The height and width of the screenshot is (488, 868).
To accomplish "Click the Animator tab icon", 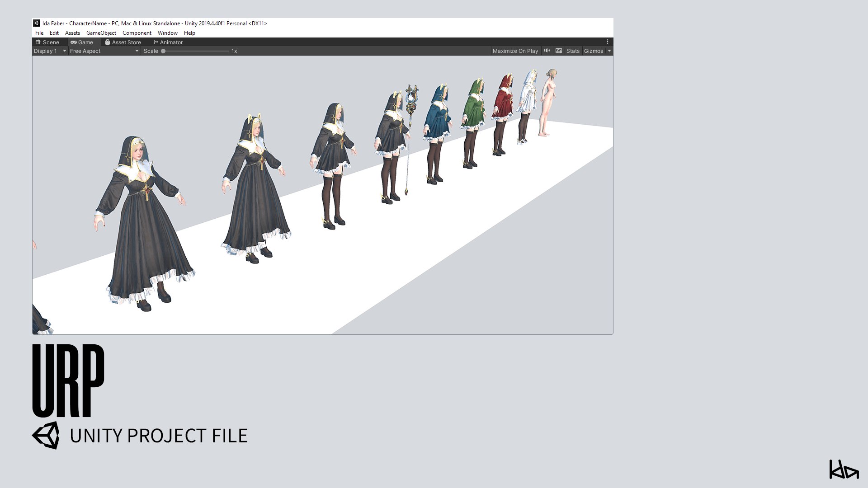I will [x=156, y=42].
